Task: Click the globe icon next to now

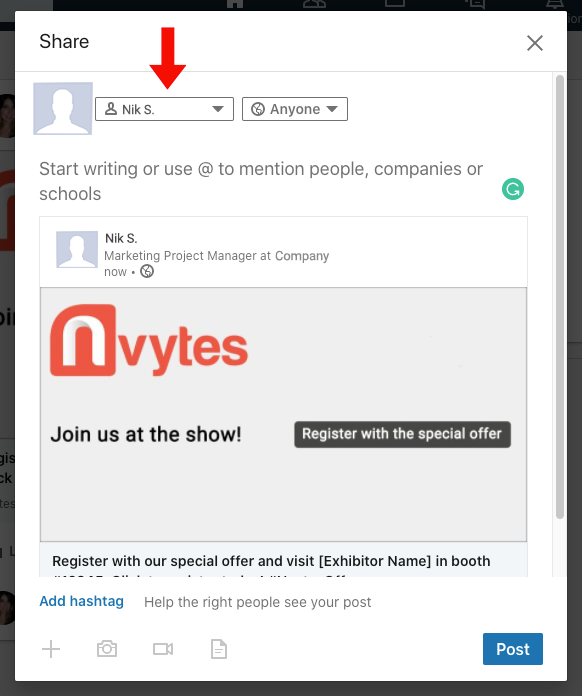Action: (x=147, y=271)
